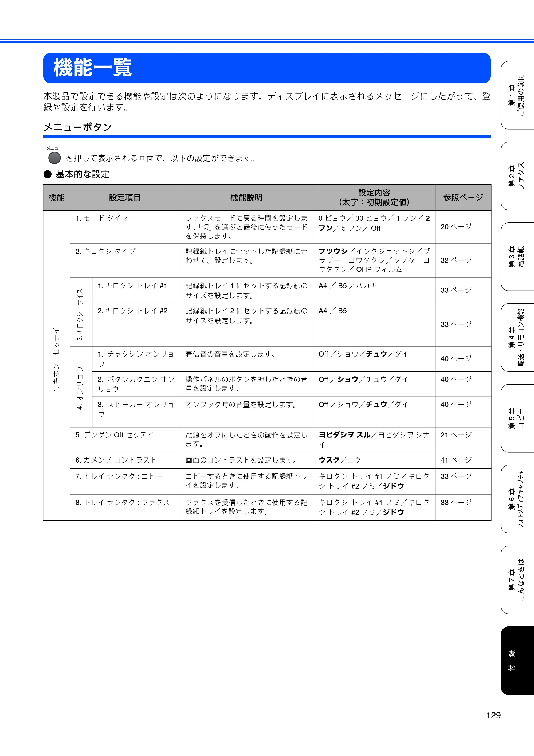Open the 第7章 こんなときは chapter tab
Screen dimensions: 534x756
tap(517, 580)
